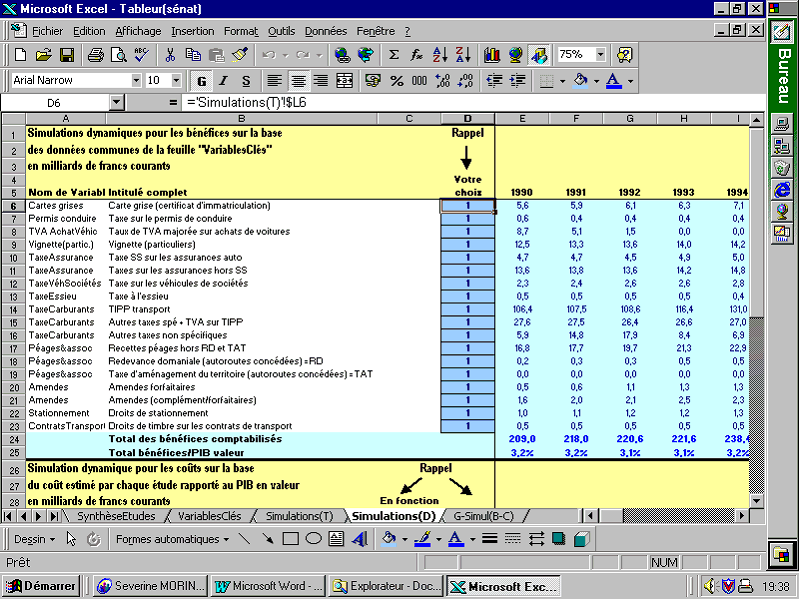Open the Formes automatiques menu
799x599 pixels.
click(172, 539)
